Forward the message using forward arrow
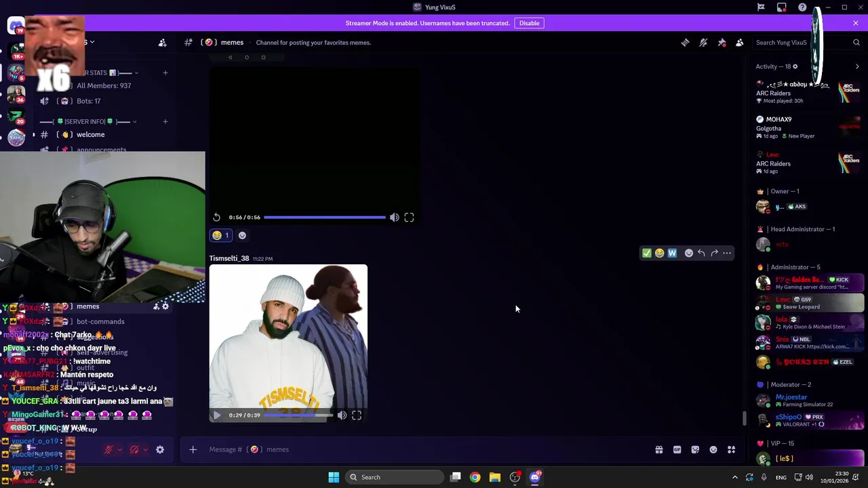Viewport: 868px width, 488px height. (714, 253)
